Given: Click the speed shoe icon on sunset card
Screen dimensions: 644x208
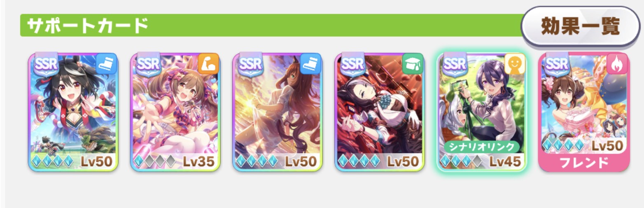Looking at the screenshot, I should (x=310, y=64).
